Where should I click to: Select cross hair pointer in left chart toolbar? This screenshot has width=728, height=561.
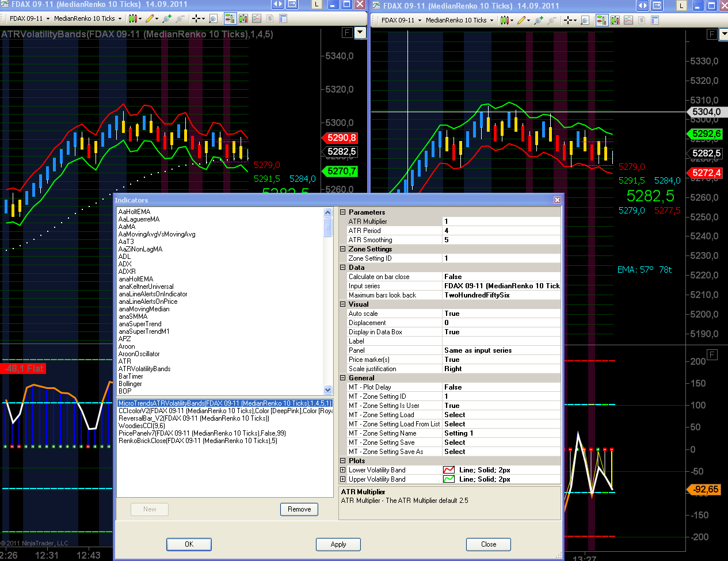[x=197, y=18]
